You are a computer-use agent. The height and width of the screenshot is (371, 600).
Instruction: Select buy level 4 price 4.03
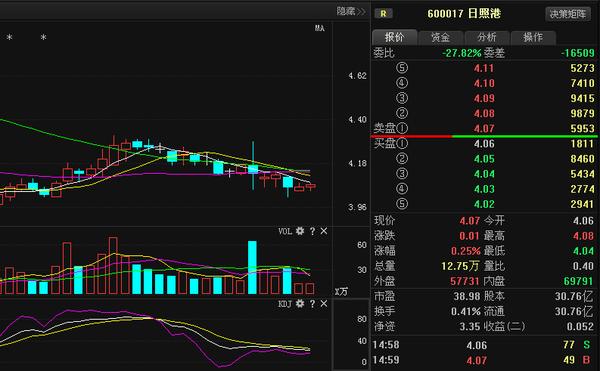484,189
